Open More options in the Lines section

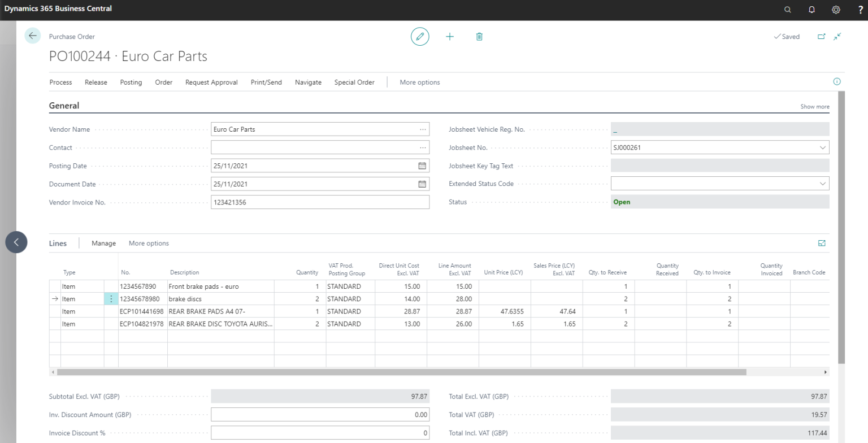[x=149, y=243]
